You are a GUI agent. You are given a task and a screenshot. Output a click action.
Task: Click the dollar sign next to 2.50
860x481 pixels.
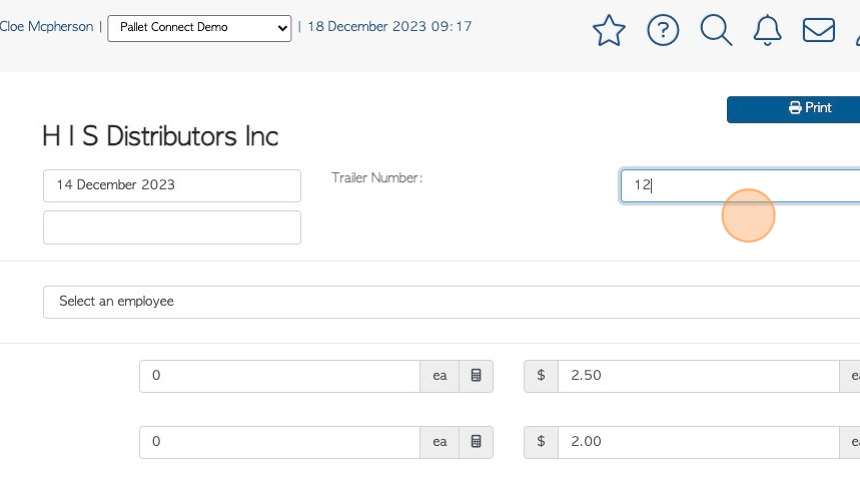coord(541,376)
